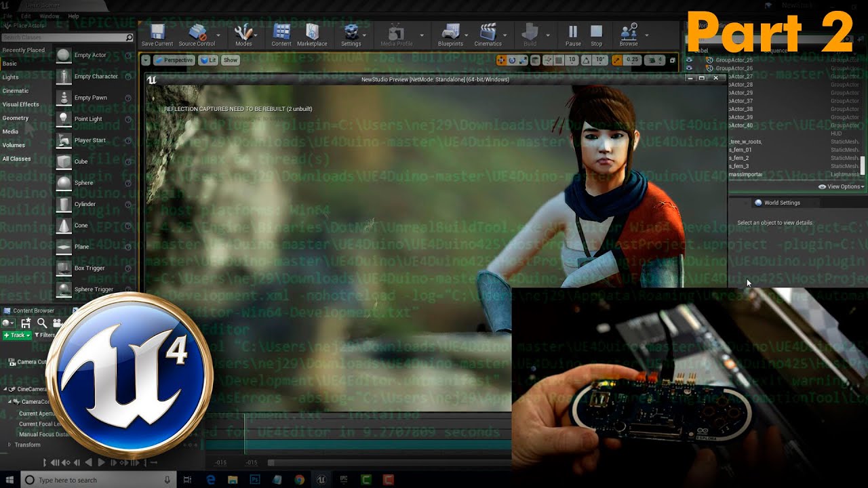This screenshot has width=868, height=488.
Task: Select Box Trigger in Place Actors
Action: (94, 268)
